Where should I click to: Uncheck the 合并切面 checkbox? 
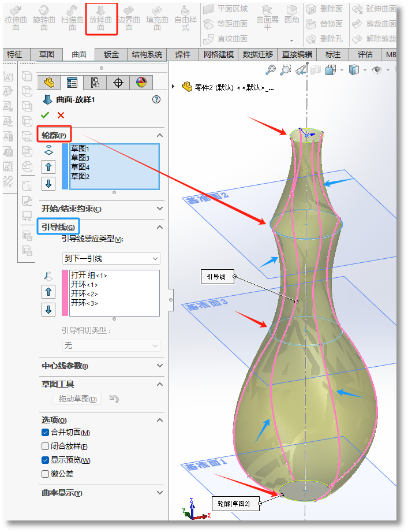click(45, 432)
